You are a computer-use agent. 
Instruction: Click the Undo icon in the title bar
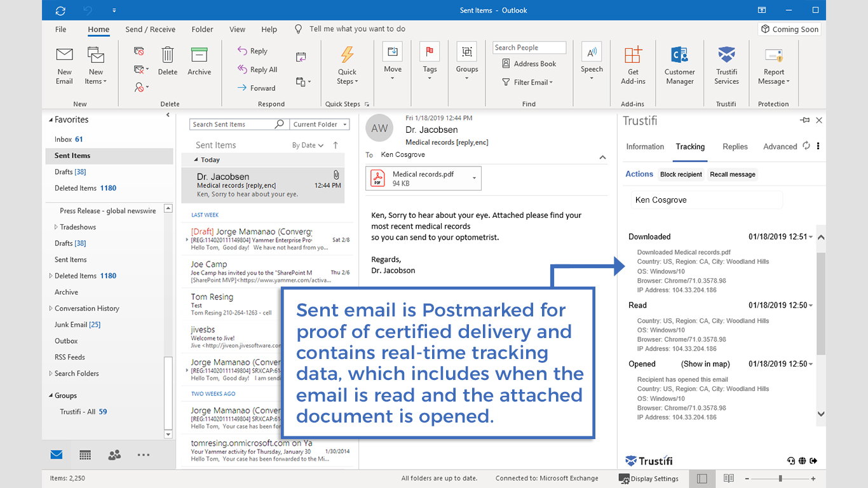(90, 10)
